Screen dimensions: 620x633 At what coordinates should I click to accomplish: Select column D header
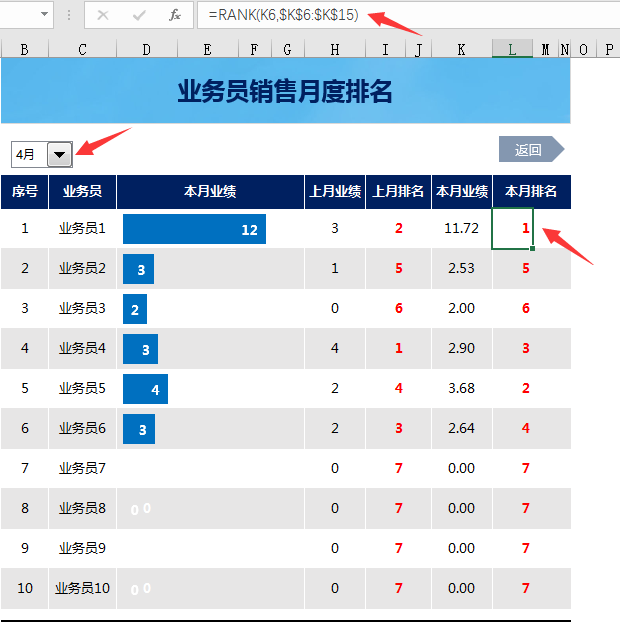[147, 49]
